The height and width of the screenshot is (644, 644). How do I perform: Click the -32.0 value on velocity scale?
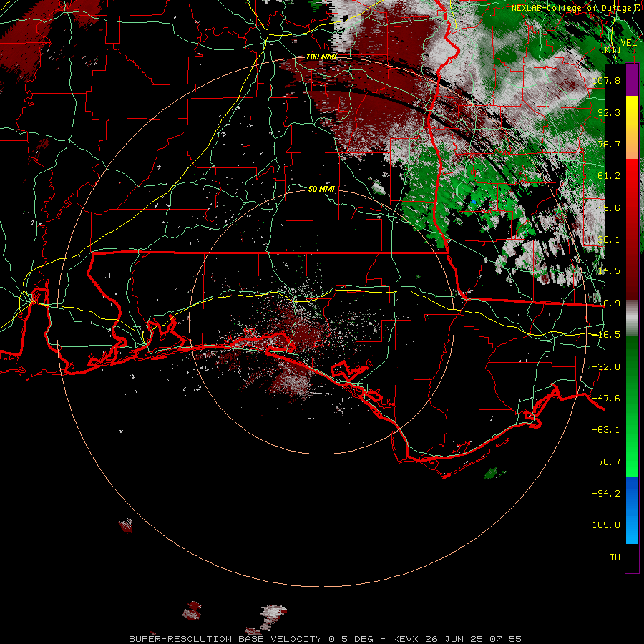tap(606, 367)
